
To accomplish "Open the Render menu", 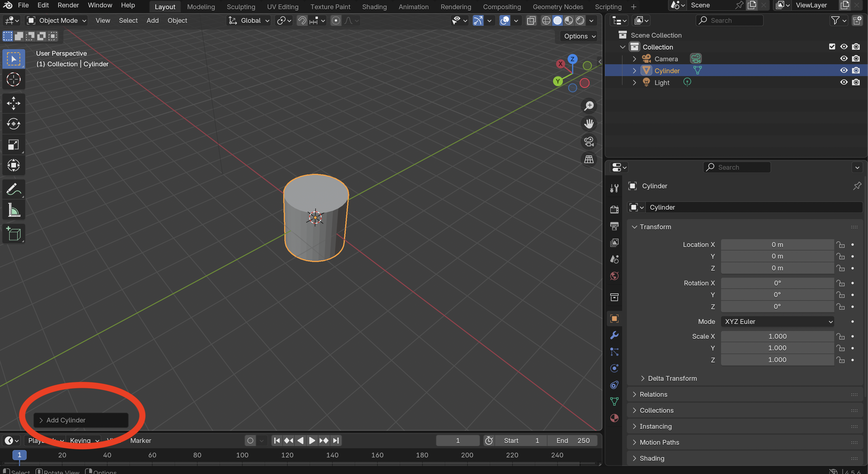I will 68,5.
